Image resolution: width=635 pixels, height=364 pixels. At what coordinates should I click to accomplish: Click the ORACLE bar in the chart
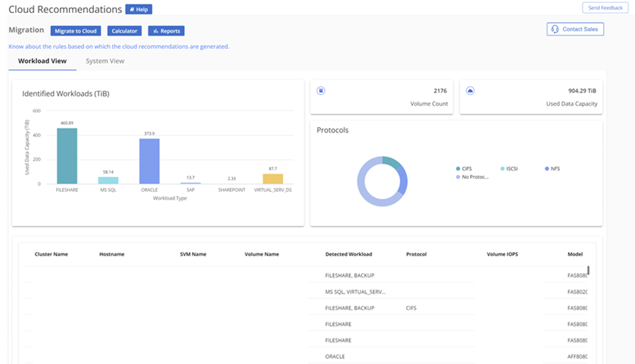pyautogui.click(x=149, y=161)
